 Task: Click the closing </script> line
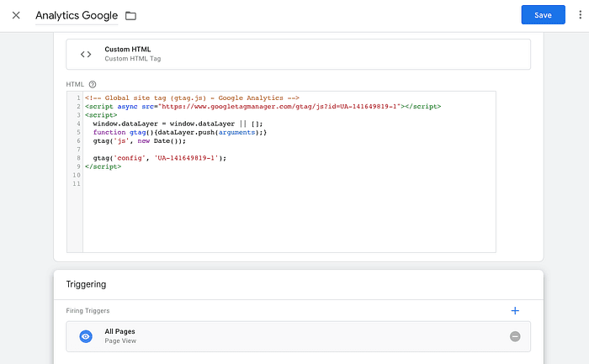(x=103, y=166)
